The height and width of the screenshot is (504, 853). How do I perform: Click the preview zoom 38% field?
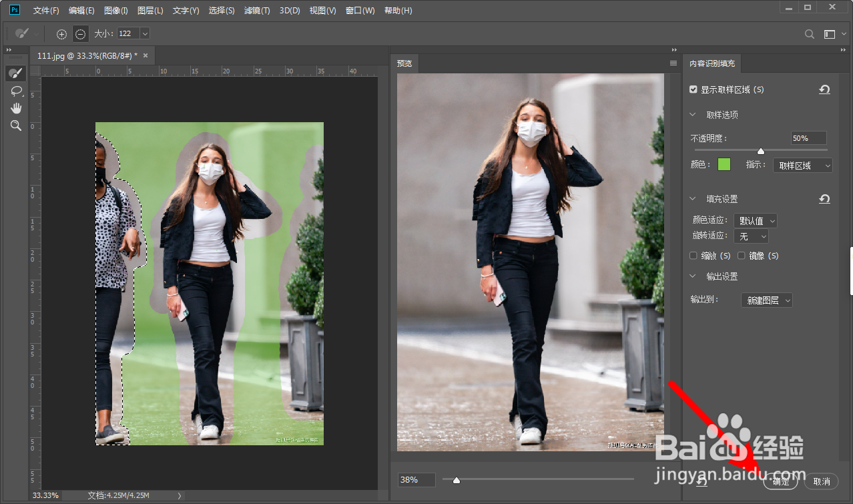tap(416, 479)
